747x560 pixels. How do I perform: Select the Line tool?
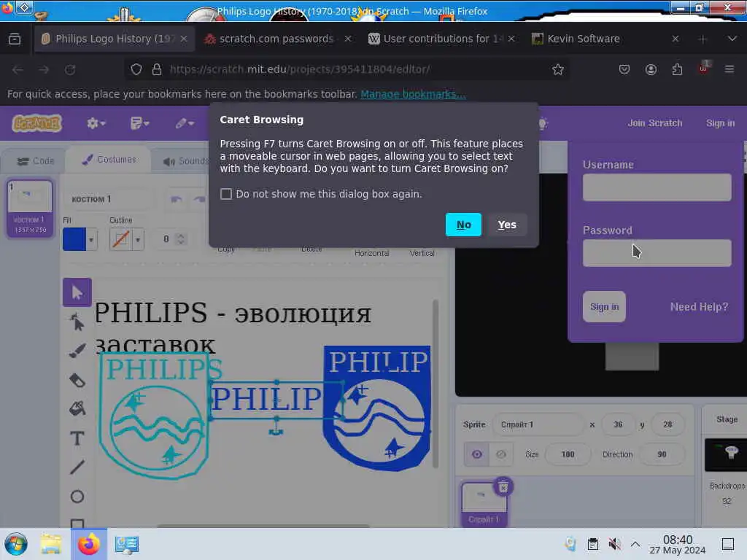pos(77,467)
